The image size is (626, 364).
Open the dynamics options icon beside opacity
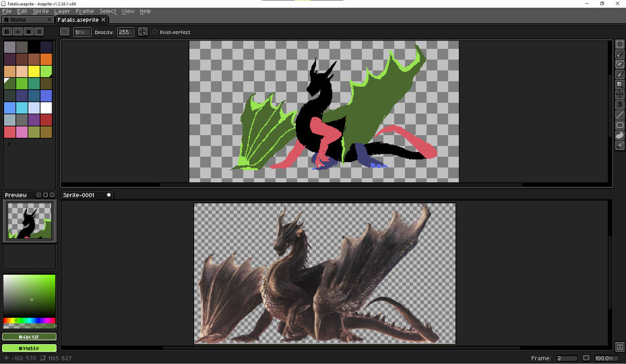coord(142,32)
